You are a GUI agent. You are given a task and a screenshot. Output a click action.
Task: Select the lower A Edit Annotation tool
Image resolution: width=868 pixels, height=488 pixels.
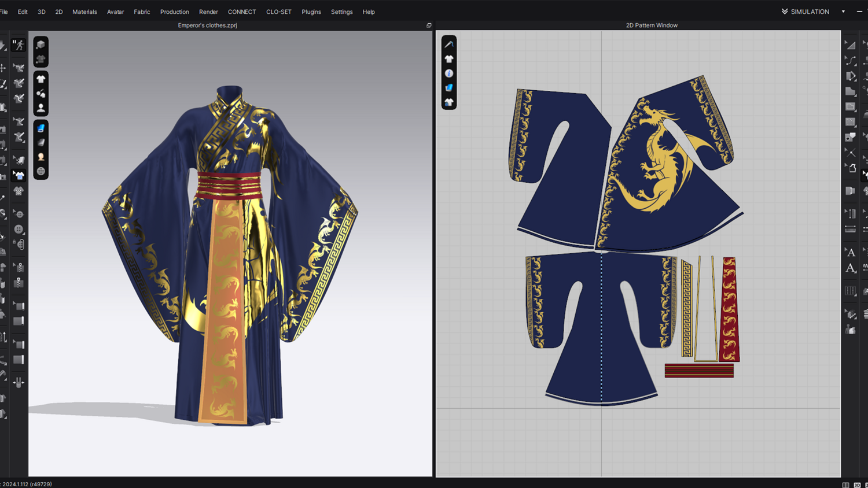[850, 268]
